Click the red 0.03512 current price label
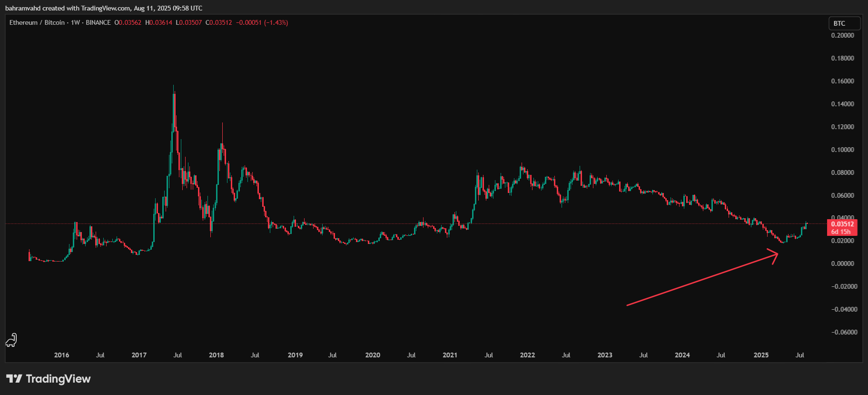Viewport: 868px width, 395px height. (842, 224)
